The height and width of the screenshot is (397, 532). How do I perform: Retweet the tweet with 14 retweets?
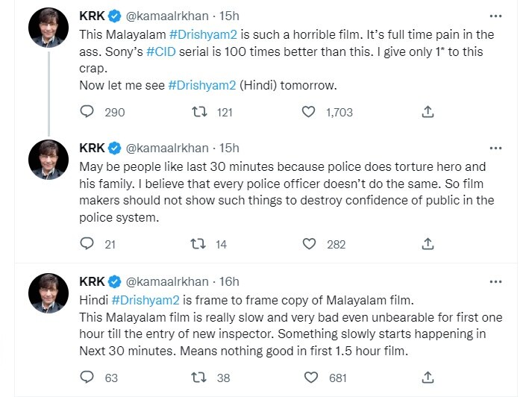pyautogui.click(x=199, y=243)
